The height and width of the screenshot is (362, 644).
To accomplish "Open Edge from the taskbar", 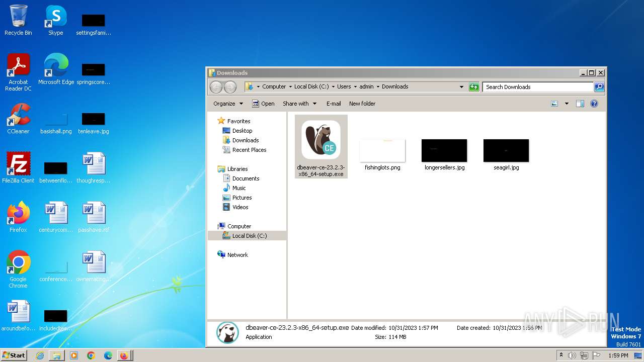I will (x=108, y=355).
